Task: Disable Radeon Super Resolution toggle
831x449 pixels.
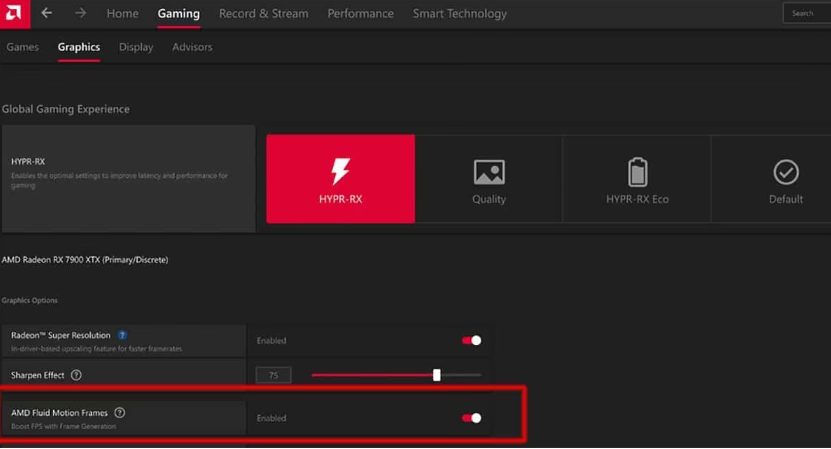Action: tap(471, 340)
